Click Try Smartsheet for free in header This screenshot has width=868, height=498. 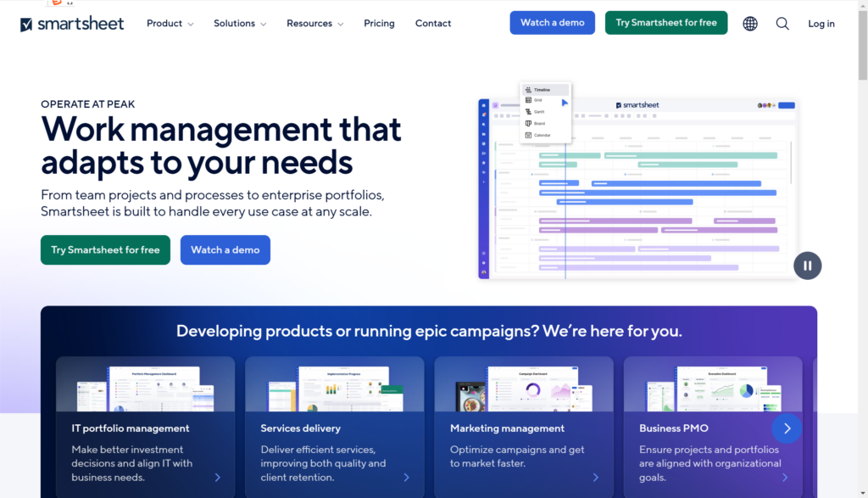point(666,23)
